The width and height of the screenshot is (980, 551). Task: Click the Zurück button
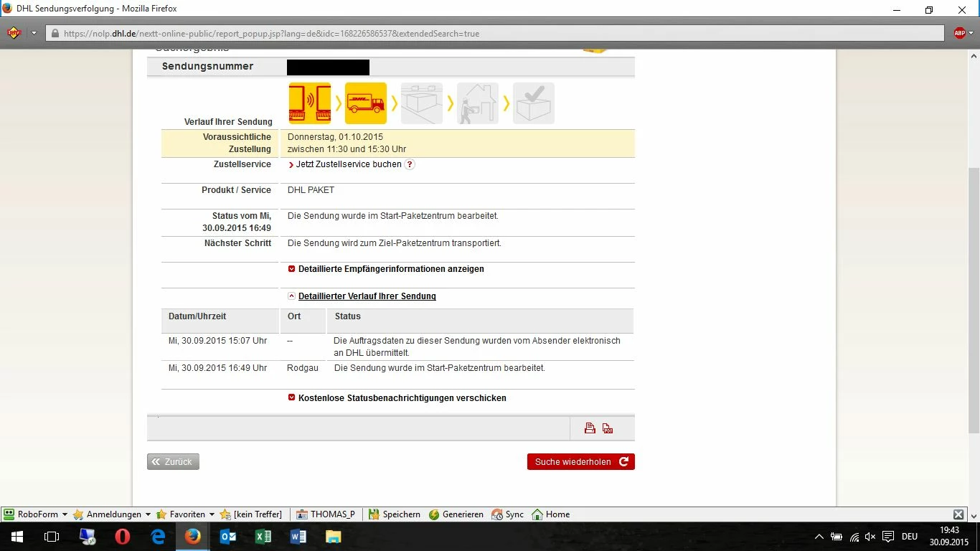pyautogui.click(x=173, y=462)
